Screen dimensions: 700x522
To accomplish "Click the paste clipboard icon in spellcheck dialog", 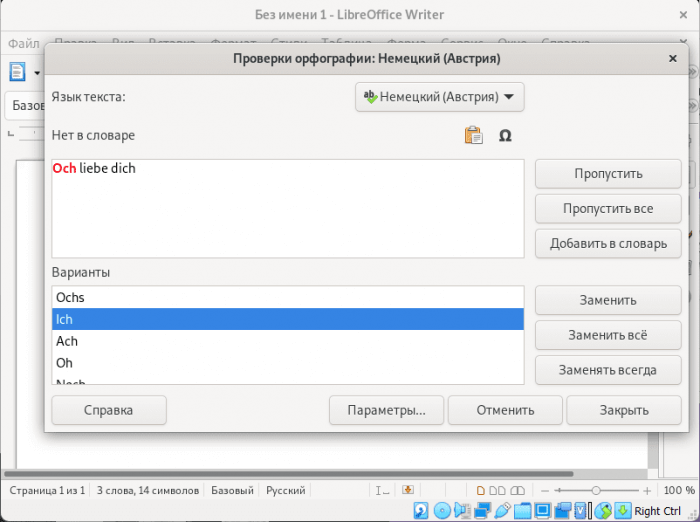I will 473,135.
